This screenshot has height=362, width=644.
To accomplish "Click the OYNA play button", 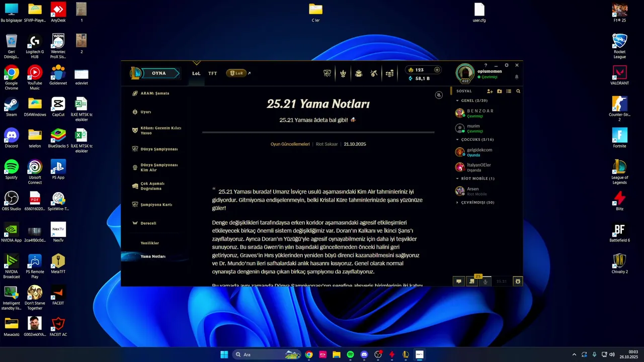I will [158, 73].
